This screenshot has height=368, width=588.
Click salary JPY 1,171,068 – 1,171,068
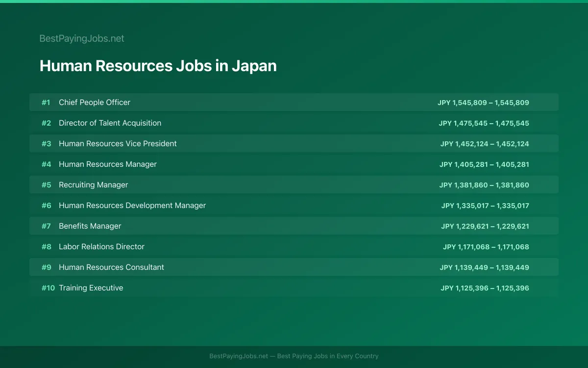coord(486,247)
